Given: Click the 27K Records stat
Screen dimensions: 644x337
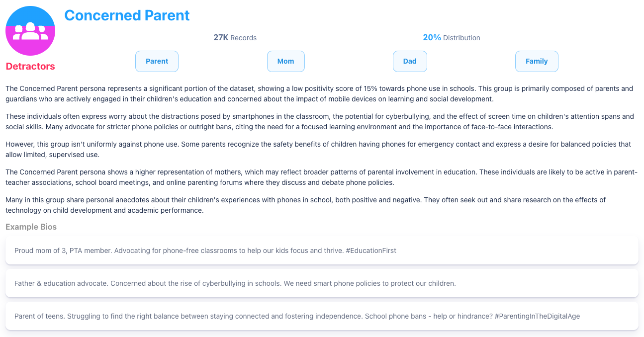Looking at the screenshot, I should point(235,38).
